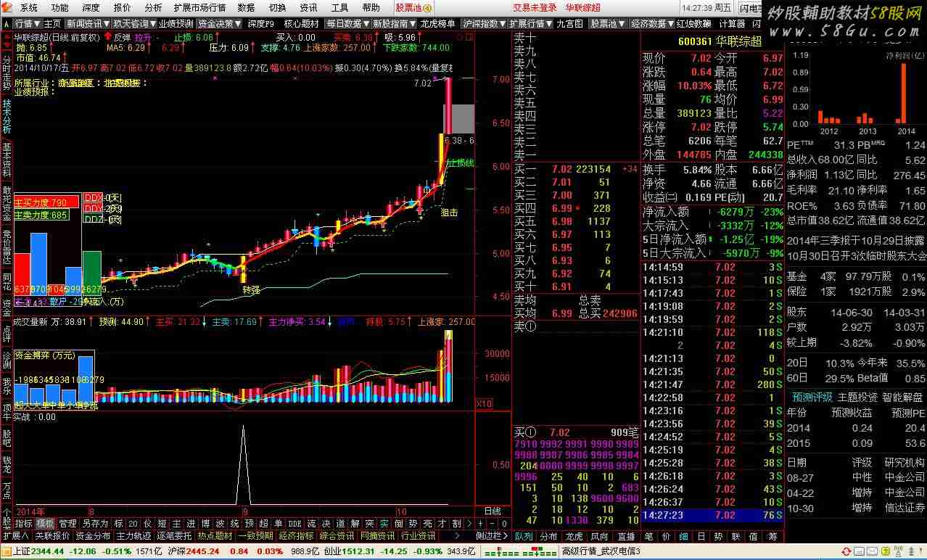Click the 决 decision indicator button
Image resolution: width=927 pixels, height=560 pixels.
click(x=326, y=523)
